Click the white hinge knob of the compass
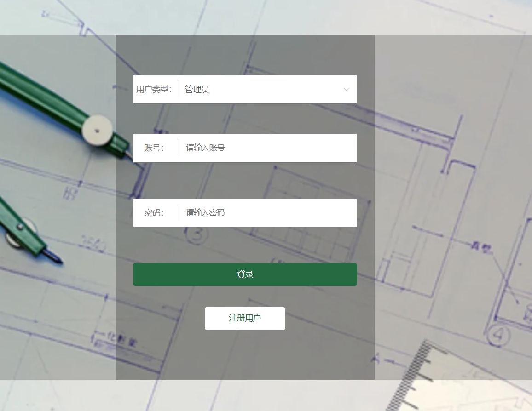The height and width of the screenshot is (411, 532). tap(97, 130)
